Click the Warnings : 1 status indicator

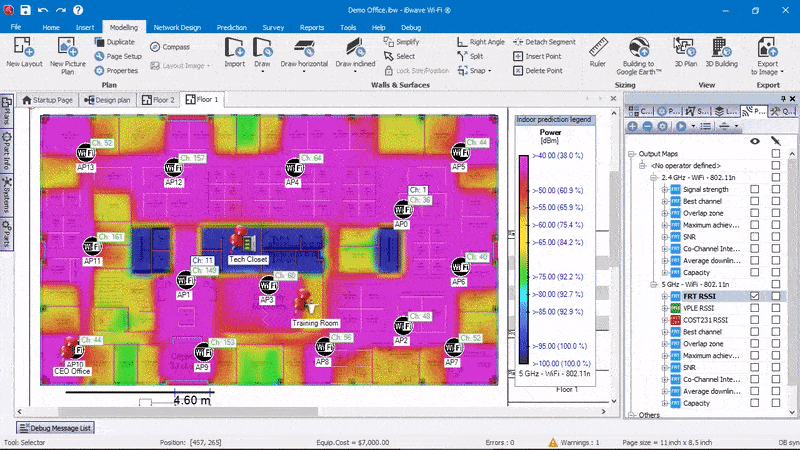[573, 442]
